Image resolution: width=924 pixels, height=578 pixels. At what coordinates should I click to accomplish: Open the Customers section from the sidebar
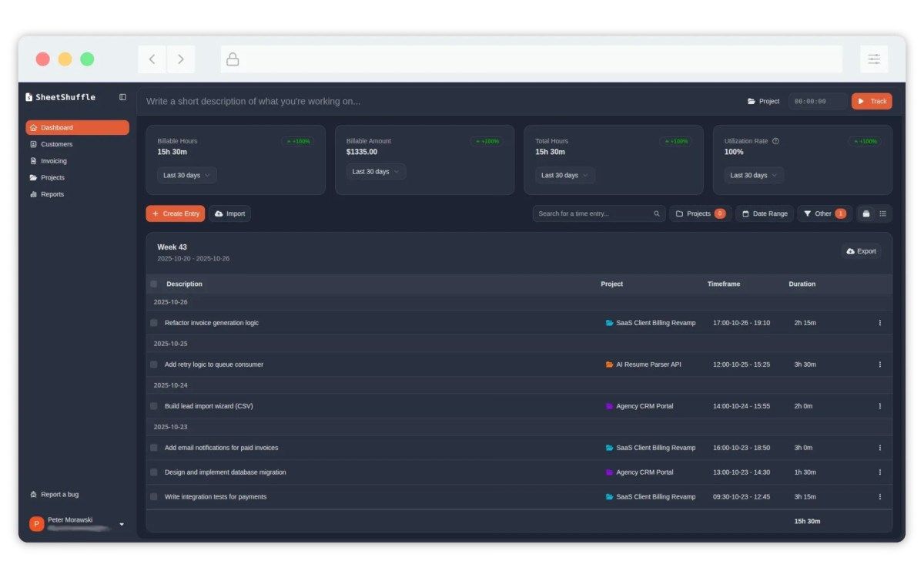33,144
